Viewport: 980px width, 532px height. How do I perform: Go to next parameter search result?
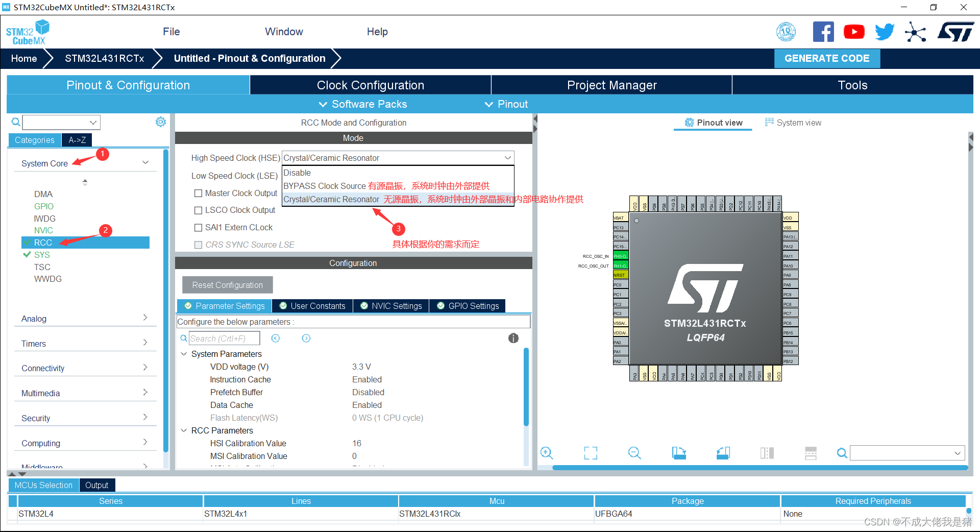click(x=306, y=338)
